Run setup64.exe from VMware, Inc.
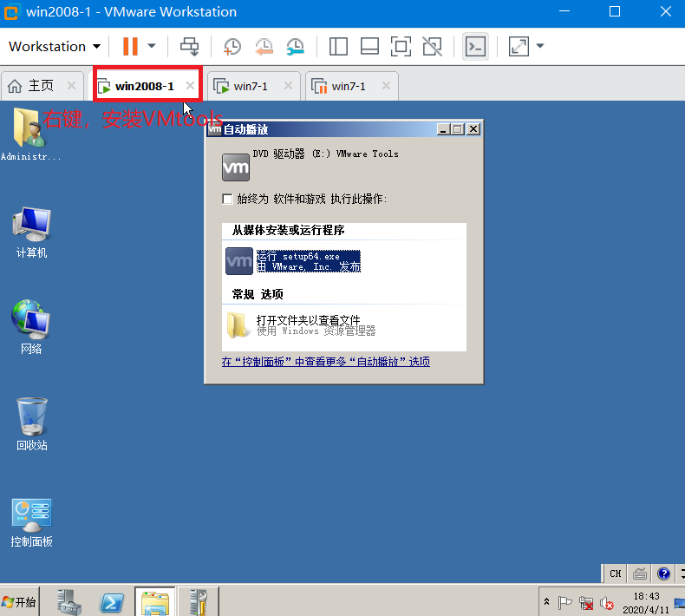This screenshot has width=685, height=616. tap(293, 261)
